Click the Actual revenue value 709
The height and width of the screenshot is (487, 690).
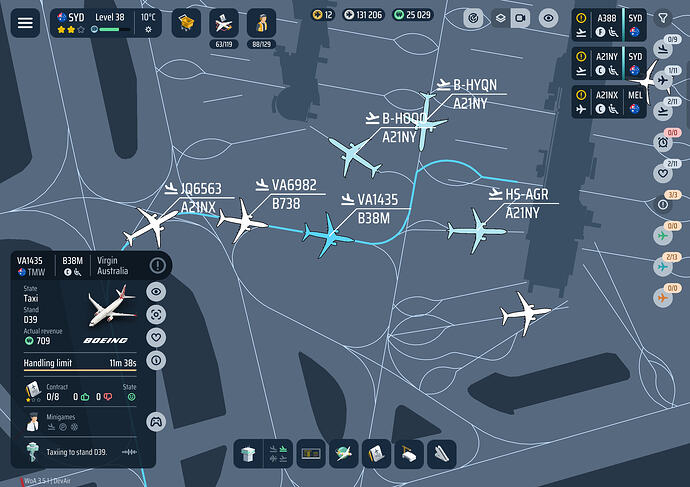(43, 341)
